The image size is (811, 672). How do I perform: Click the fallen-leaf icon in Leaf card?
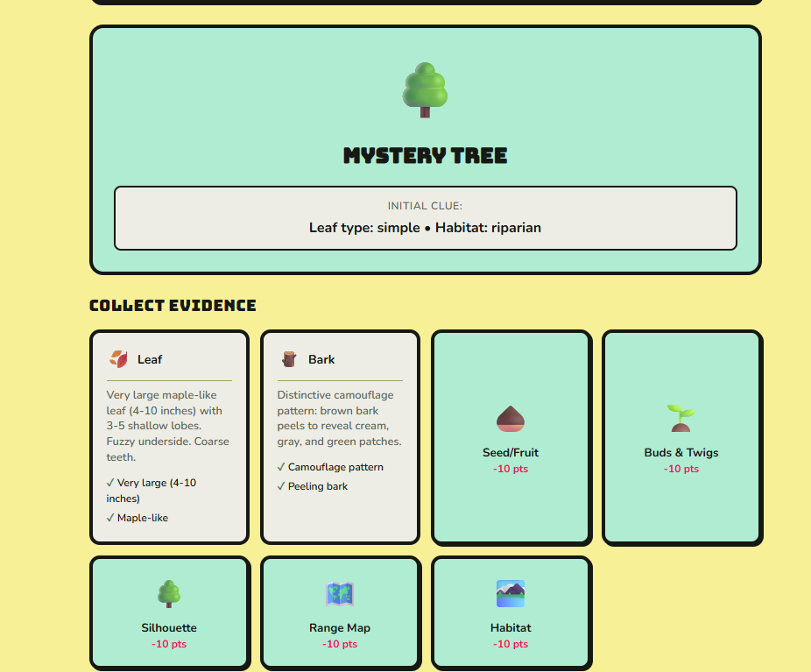[118, 359]
